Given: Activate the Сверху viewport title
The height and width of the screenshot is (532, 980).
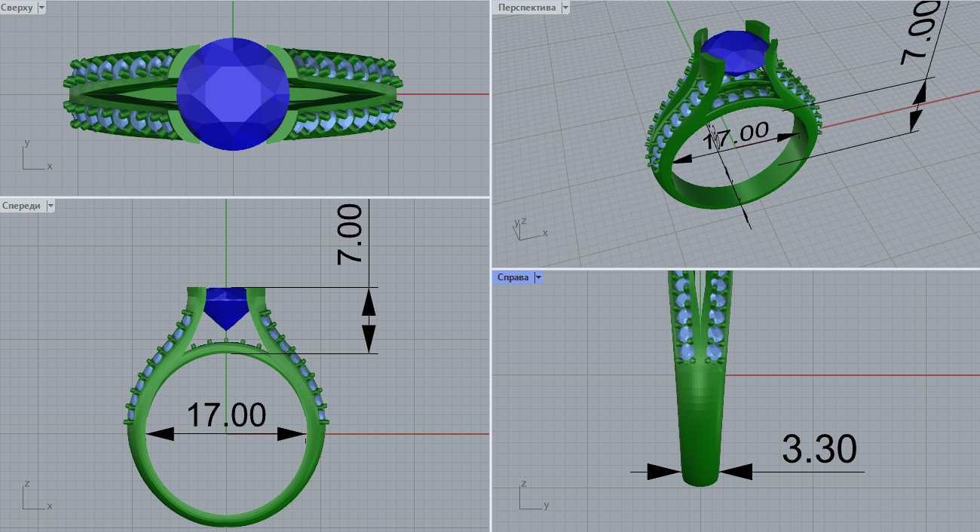Looking at the screenshot, I should coord(17,8).
